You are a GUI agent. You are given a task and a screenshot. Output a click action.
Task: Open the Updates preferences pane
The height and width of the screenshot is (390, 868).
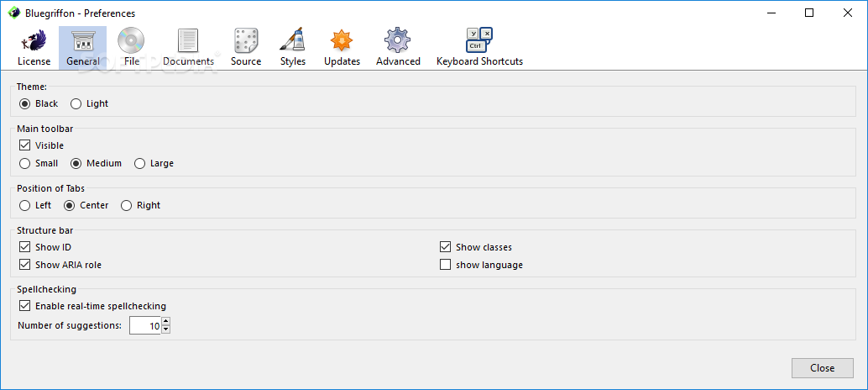tap(342, 48)
